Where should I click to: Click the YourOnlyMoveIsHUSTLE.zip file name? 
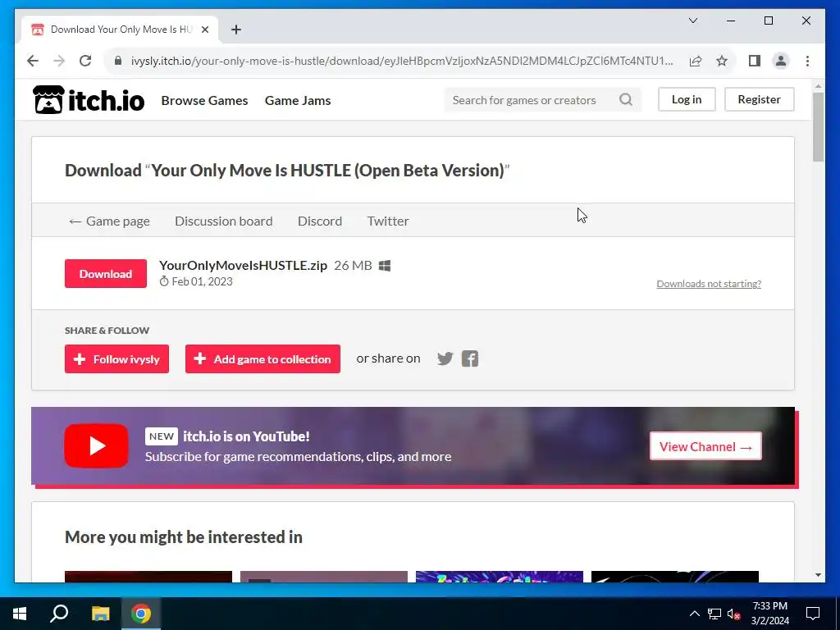tap(243, 266)
